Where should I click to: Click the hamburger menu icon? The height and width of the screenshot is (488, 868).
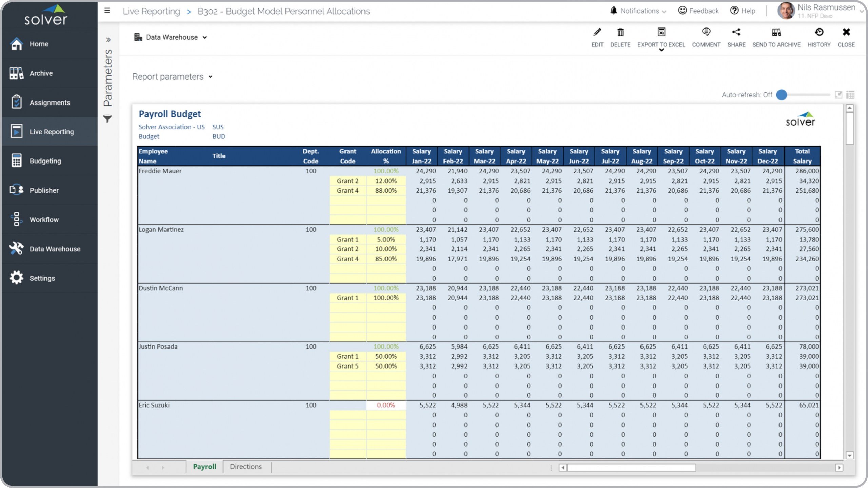(x=107, y=11)
